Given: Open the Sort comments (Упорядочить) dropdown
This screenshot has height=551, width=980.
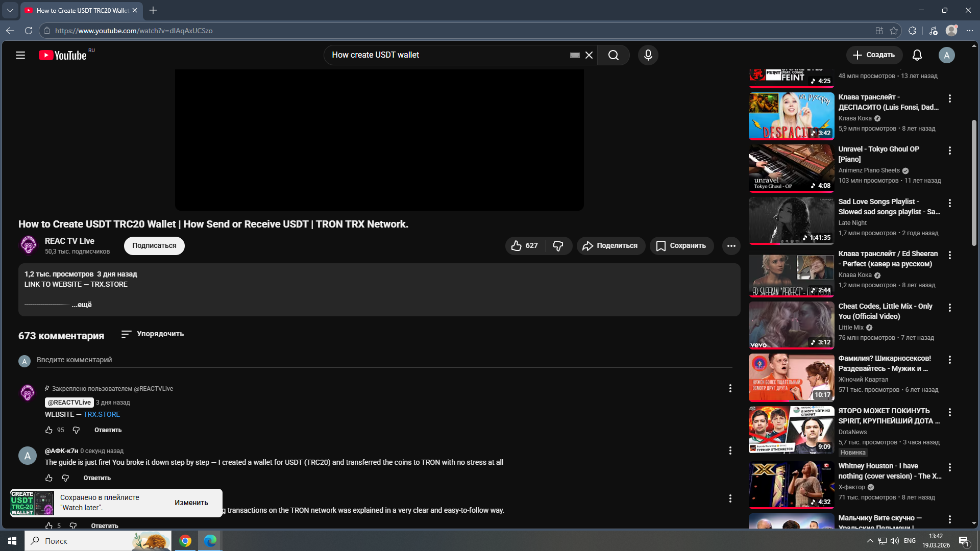Looking at the screenshot, I should (153, 334).
